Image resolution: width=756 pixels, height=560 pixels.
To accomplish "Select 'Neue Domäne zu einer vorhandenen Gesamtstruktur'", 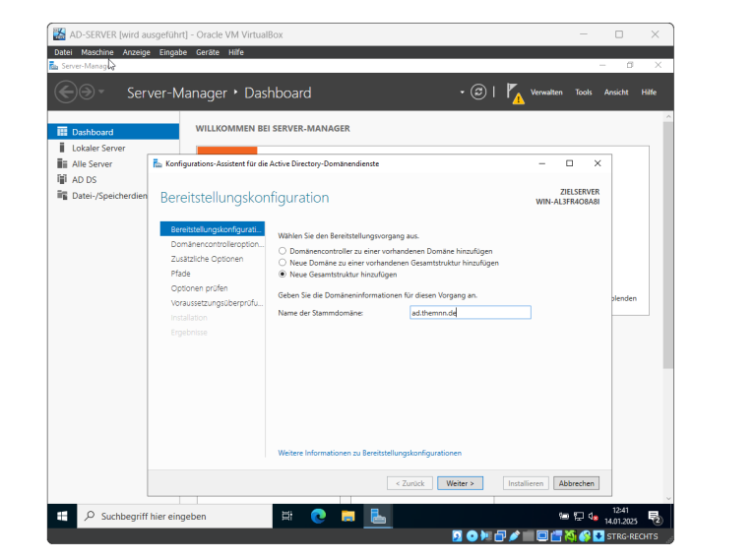I will (283, 263).
